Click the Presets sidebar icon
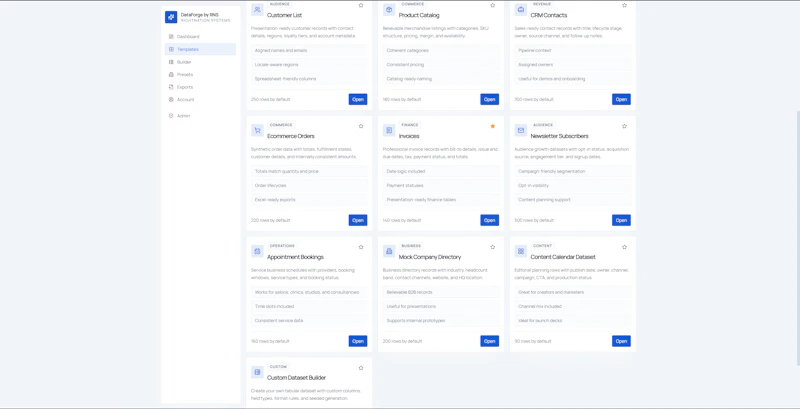 point(171,74)
